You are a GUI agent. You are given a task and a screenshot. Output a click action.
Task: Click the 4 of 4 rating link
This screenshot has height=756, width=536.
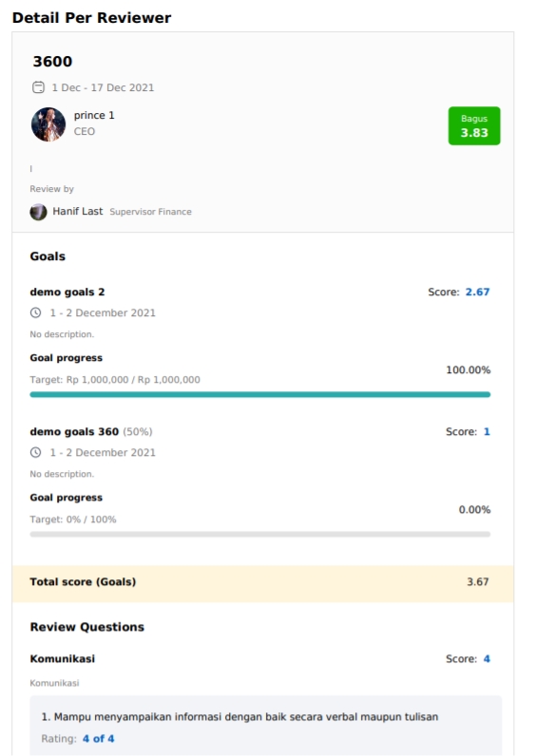(x=98, y=739)
